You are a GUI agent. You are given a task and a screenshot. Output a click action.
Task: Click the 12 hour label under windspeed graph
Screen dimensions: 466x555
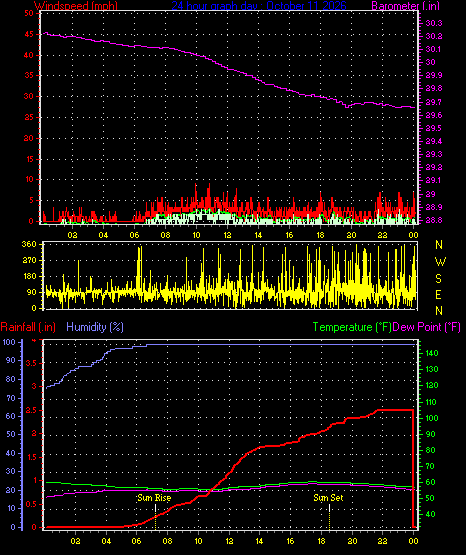[x=227, y=235]
